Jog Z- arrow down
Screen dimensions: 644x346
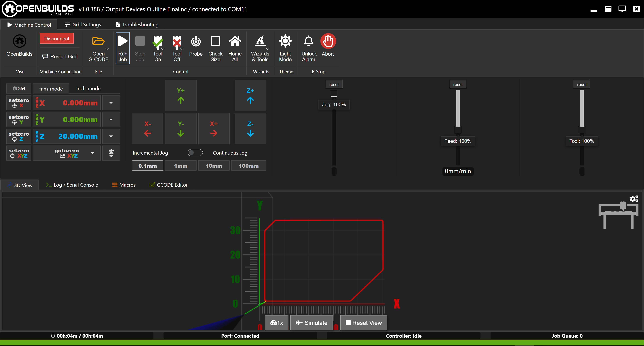(250, 129)
